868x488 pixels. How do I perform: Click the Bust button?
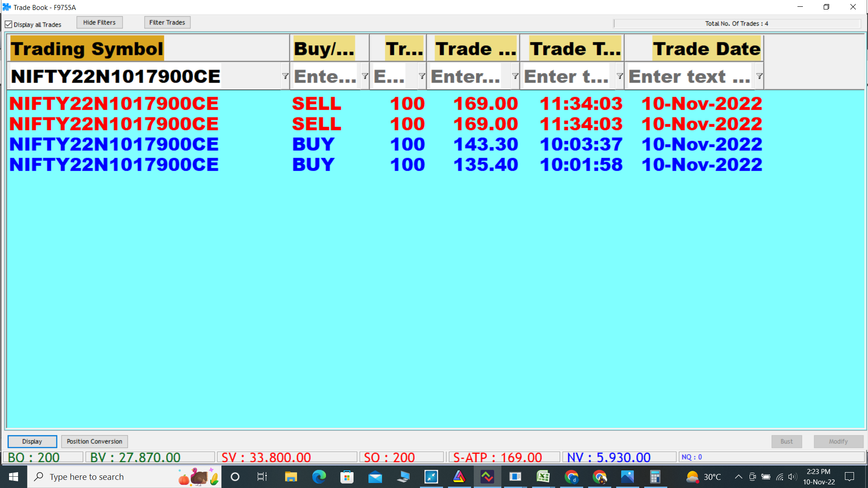coord(787,441)
